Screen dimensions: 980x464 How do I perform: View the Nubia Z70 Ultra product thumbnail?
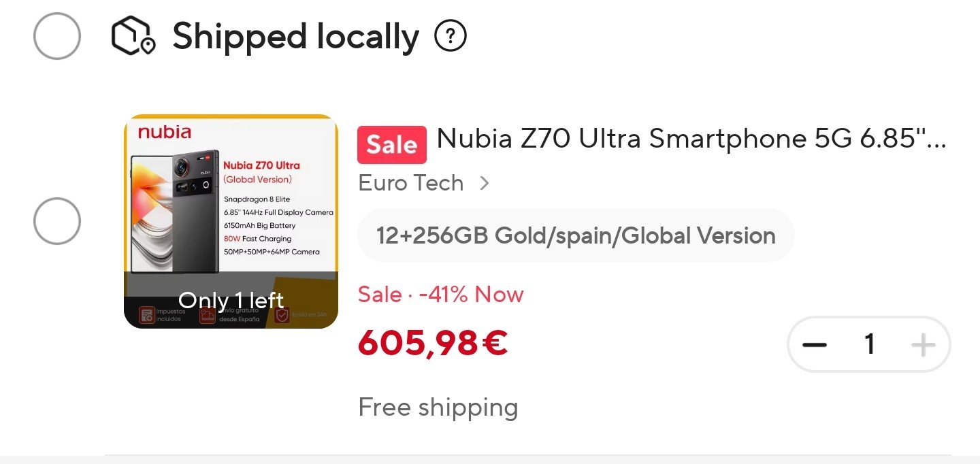pos(231,221)
